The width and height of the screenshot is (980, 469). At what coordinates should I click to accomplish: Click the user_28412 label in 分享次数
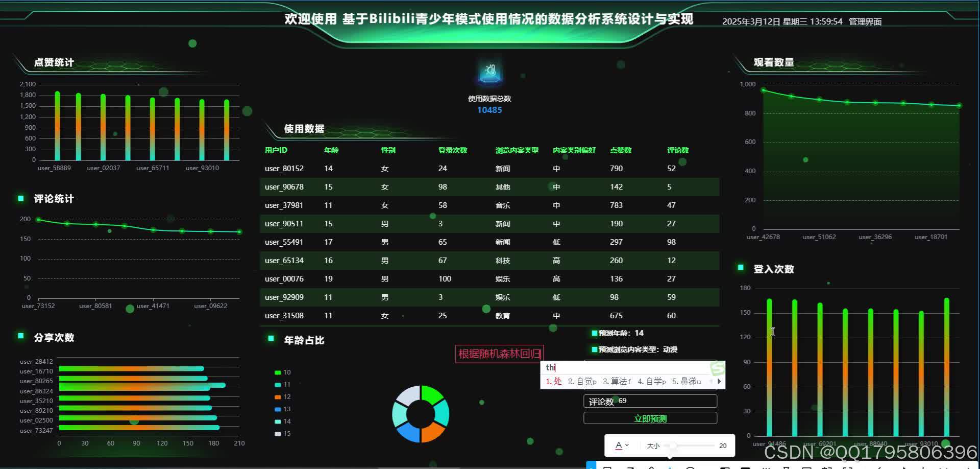[x=36, y=362]
